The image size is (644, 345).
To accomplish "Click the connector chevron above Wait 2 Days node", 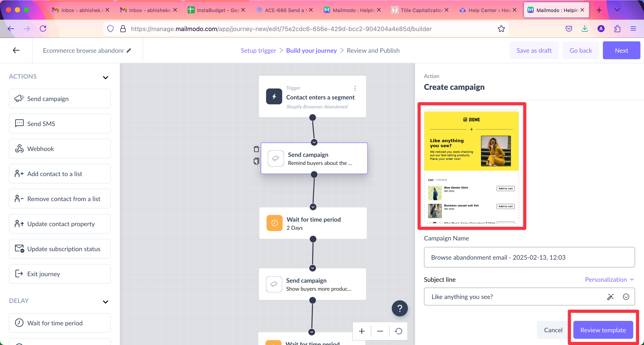I will [313, 207].
